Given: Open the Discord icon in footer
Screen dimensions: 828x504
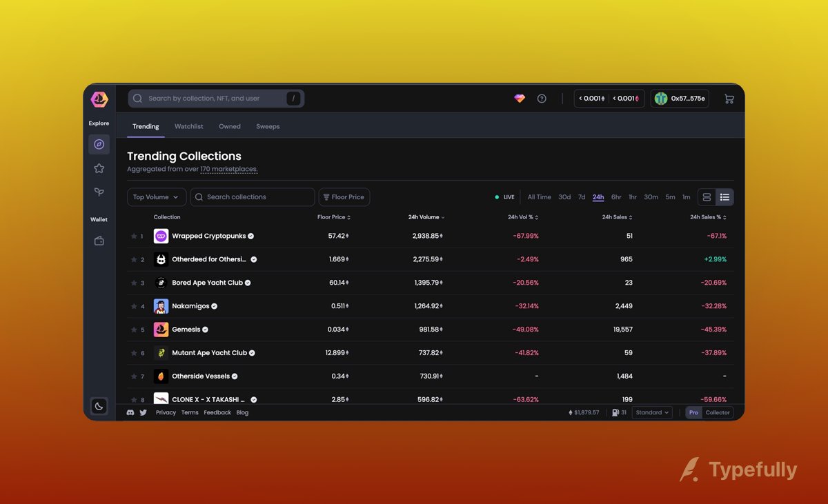Looking at the screenshot, I should pos(131,412).
